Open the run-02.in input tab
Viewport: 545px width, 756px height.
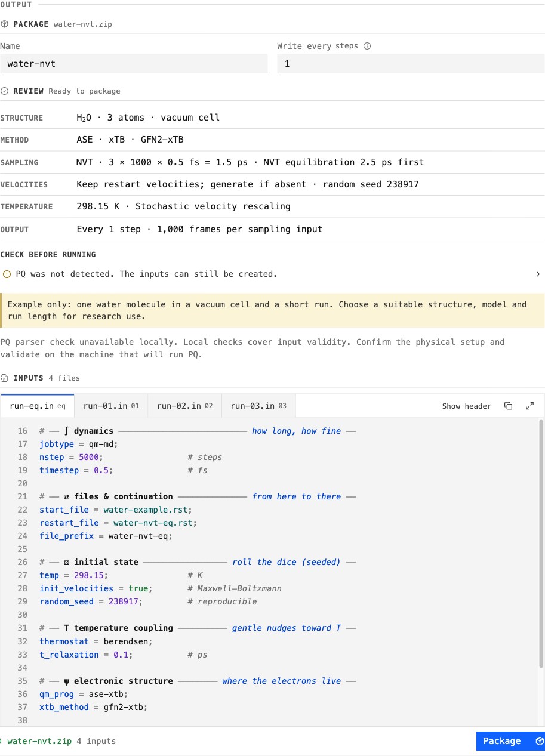point(184,406)
